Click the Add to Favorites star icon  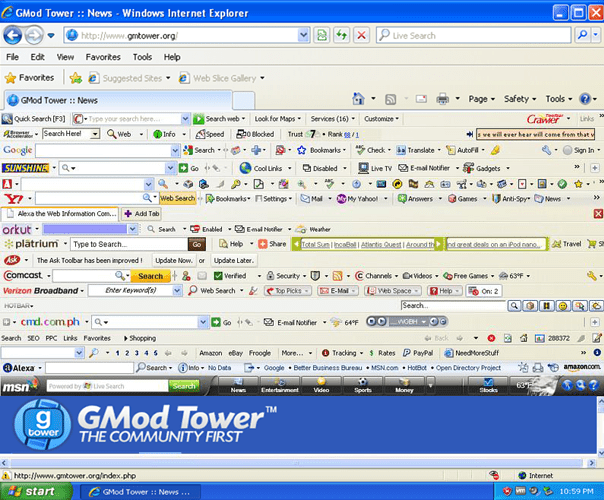pyautogui.click(x=76, y=78)
